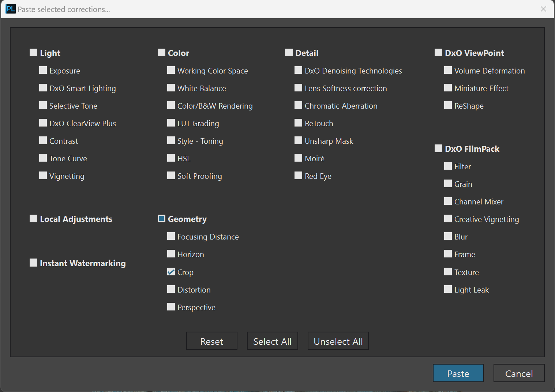Check Color/B&W Rendering option
The image size is (555, 392).
[171, 105]
